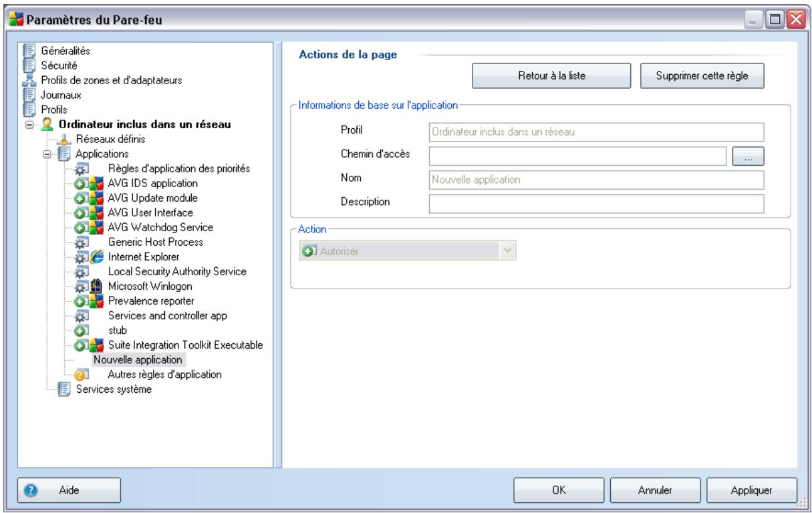Open Autres règles d'application
Screen dimensions: 812x513
164,374
